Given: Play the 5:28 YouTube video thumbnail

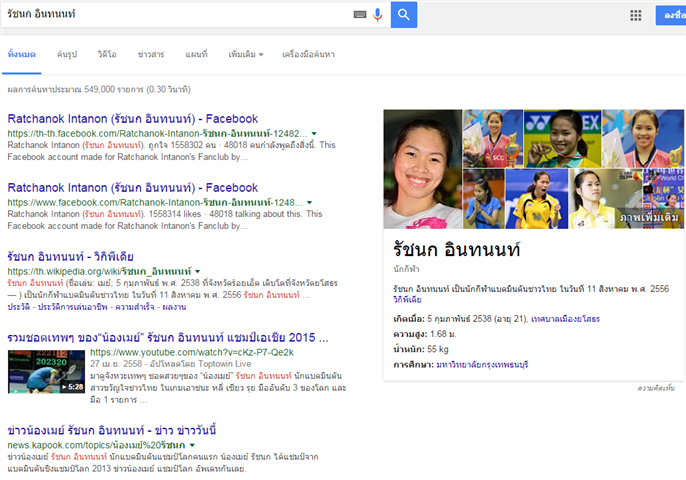Looking at the screenshot, I should click(x=46, y=371).
